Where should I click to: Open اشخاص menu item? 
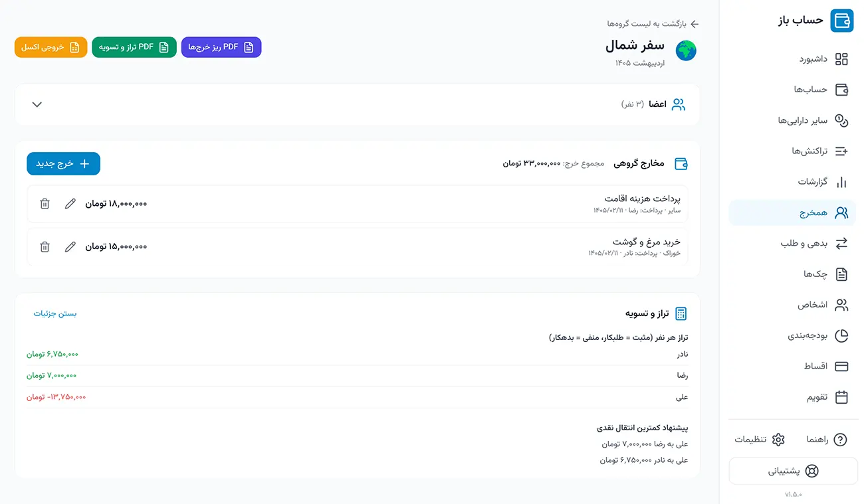[x=792, y=305]
